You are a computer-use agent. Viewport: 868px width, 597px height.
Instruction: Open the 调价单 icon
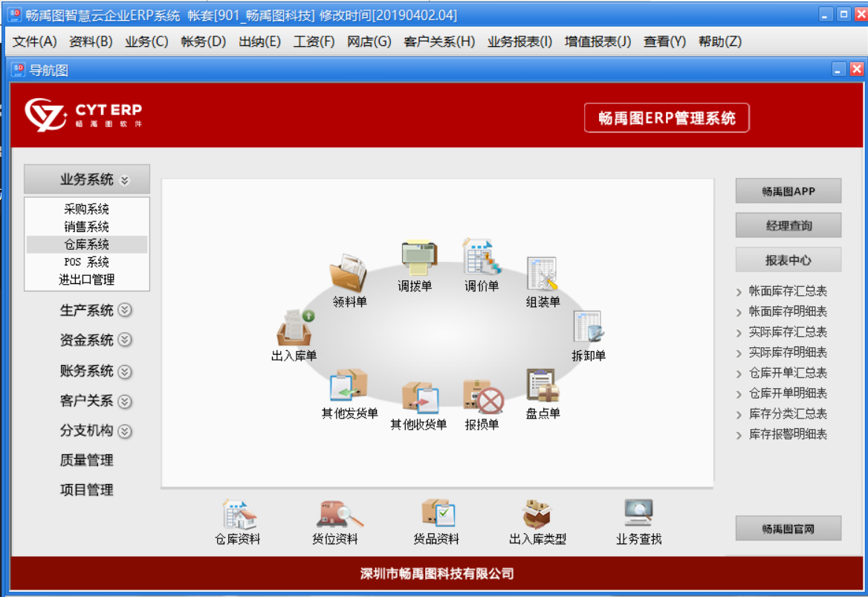click(x=482, y=256)
